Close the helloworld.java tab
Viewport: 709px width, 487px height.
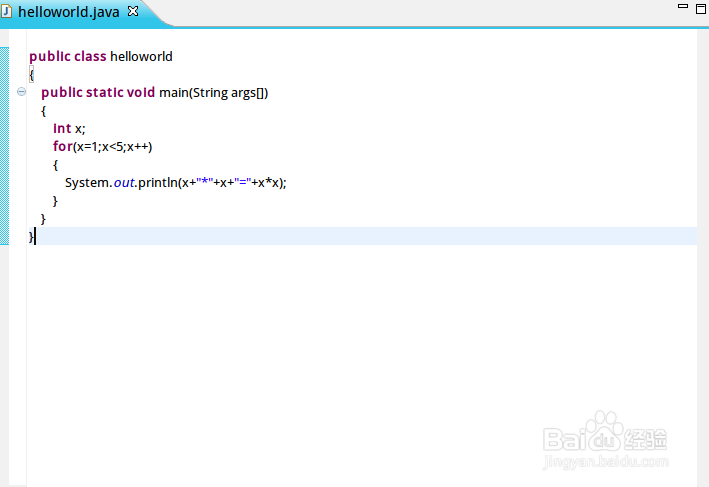pos(133,11)
